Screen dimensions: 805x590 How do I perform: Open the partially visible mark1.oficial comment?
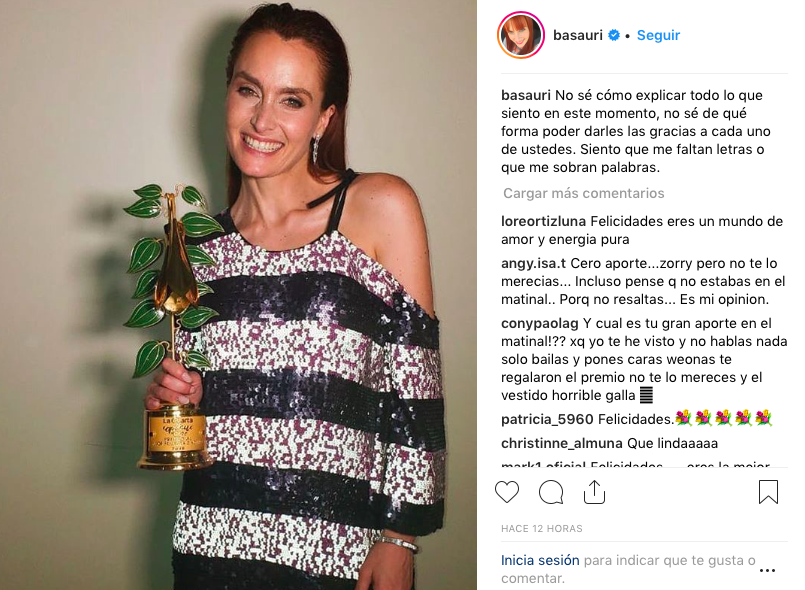(x=635, y=464)
